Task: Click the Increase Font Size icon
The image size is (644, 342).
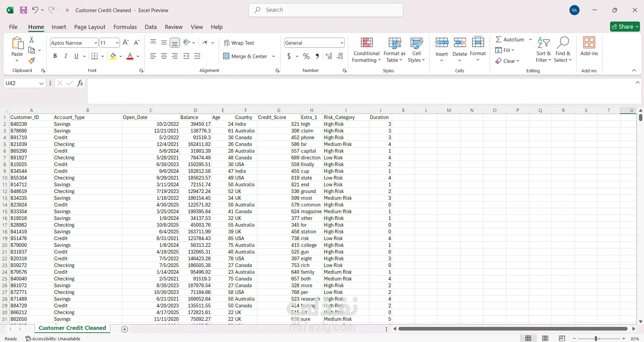Action: click(126, 43)
